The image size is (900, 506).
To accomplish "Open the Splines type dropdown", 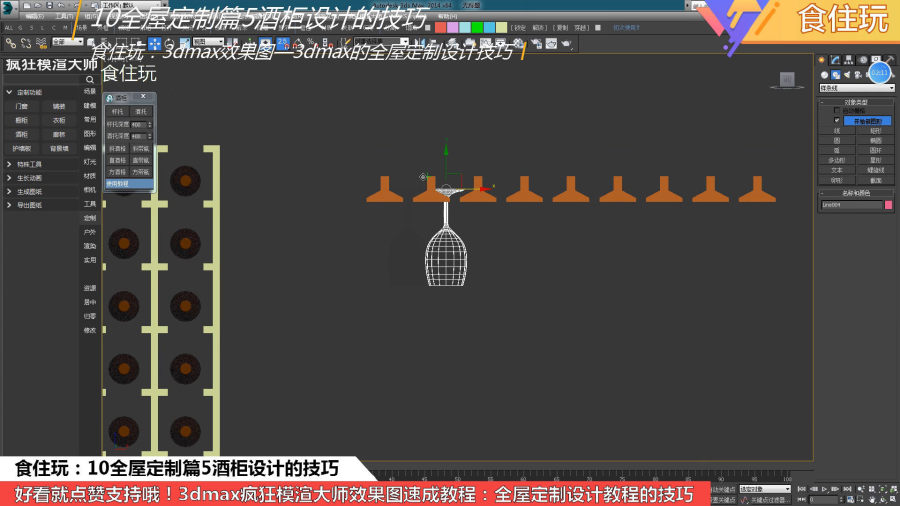I will click(854, 88).
